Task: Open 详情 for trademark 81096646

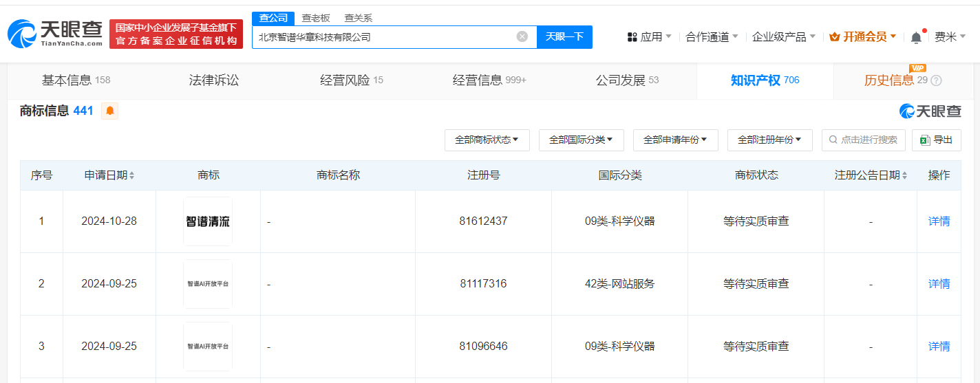Action: [939, 347]
